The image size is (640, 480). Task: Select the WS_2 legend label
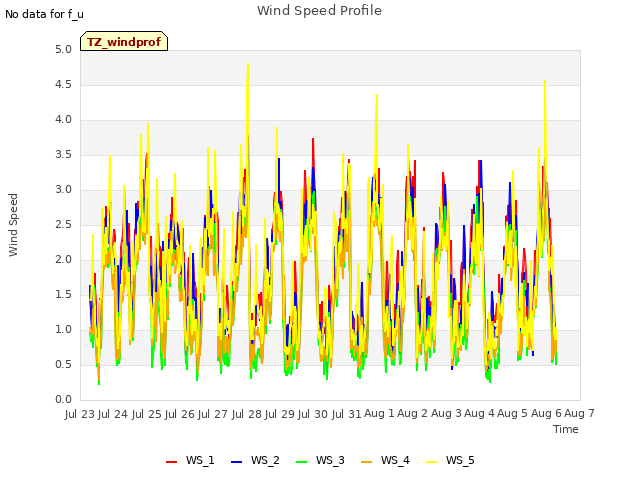tap(265, 460)
